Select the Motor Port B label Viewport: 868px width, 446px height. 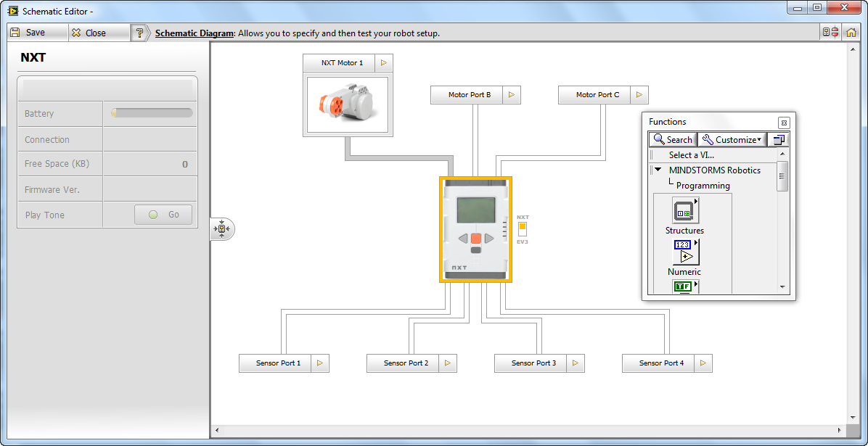[467, 94]
